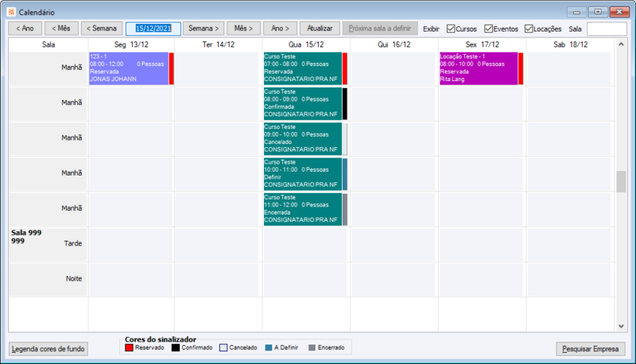Click the Sala filter input field
Viewport: 636px width, 364px height.
click(x=607, y=29)
